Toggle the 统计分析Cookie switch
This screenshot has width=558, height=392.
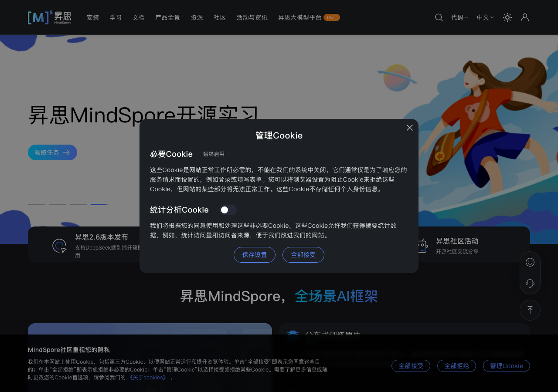point(228,210)
